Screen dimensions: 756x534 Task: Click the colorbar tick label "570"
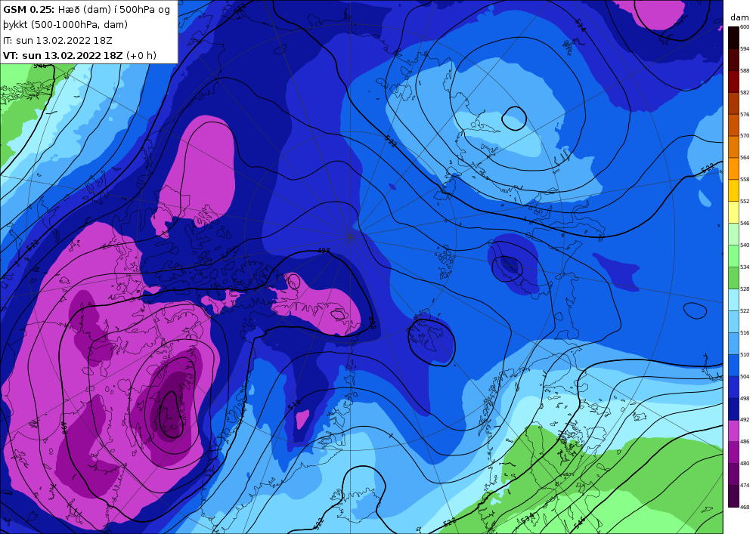click(745, 136)
